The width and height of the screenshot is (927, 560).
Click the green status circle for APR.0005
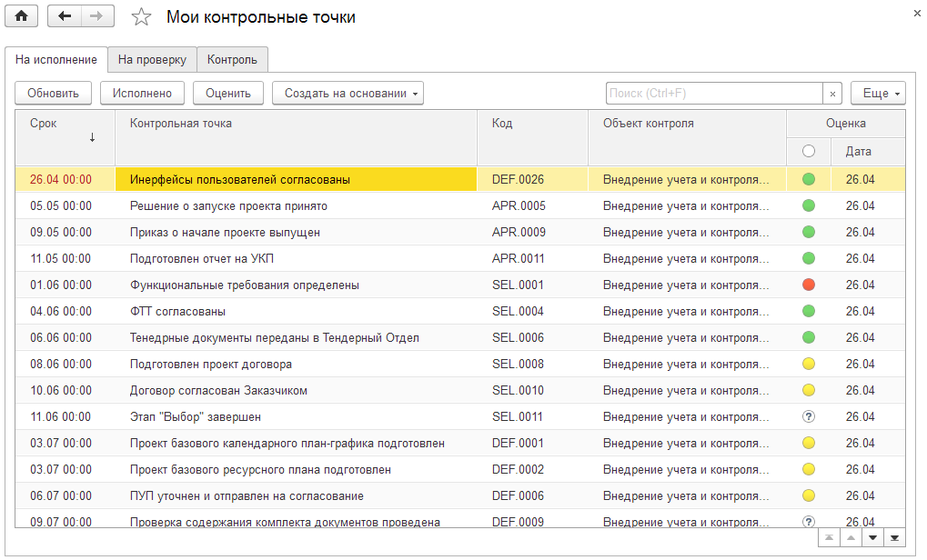pos(808,206)
